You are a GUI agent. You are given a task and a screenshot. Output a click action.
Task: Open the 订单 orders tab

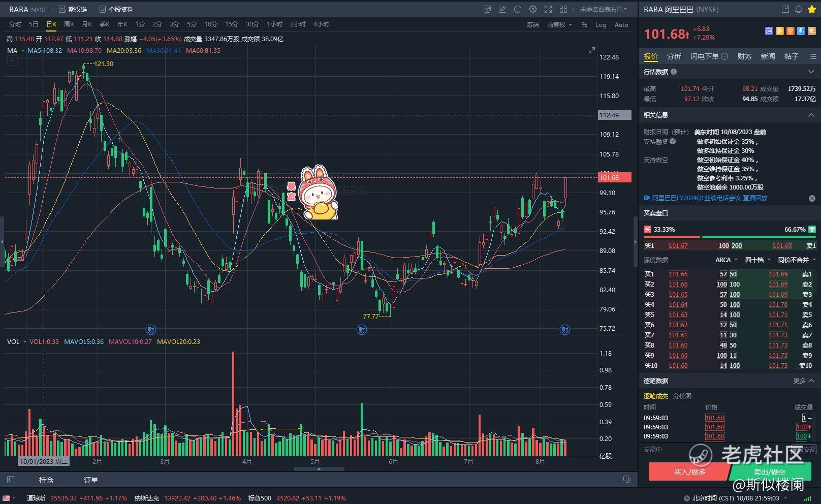(91, 480)
